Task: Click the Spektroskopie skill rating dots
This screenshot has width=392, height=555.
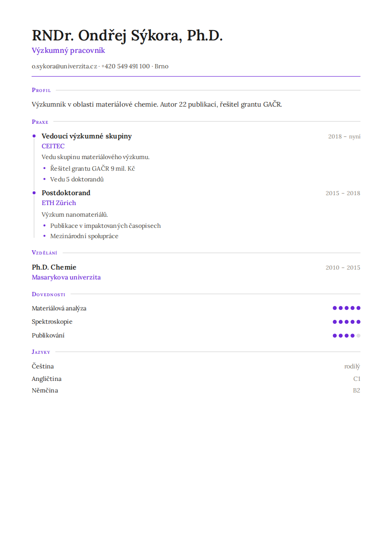Action: 346,322
